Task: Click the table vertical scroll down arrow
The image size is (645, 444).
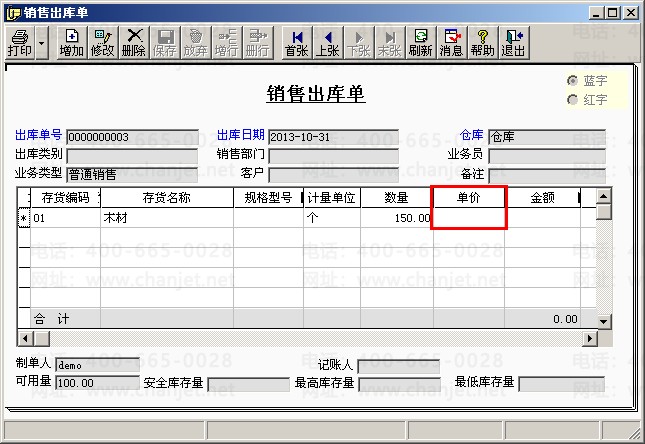Action: point(603,321)
